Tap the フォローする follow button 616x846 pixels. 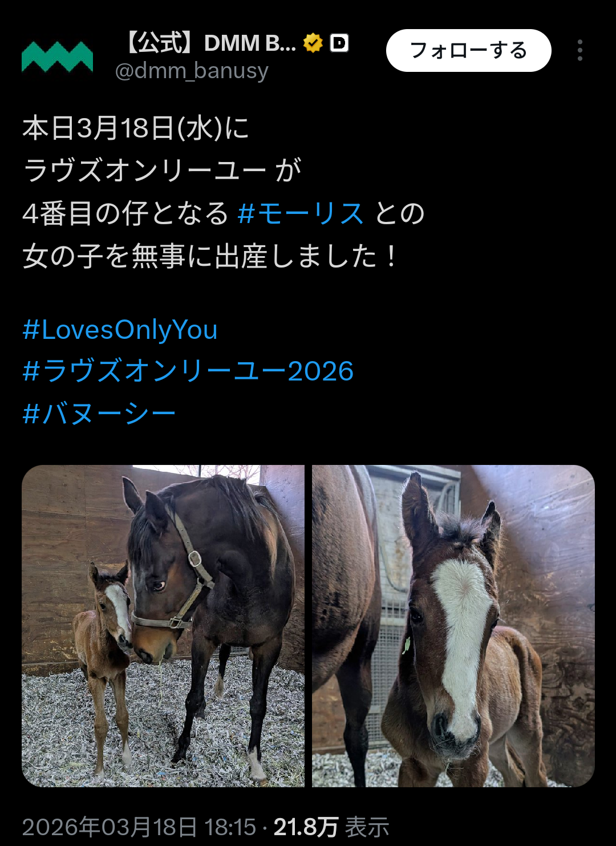pyautogui.click(x=468, y=50)
